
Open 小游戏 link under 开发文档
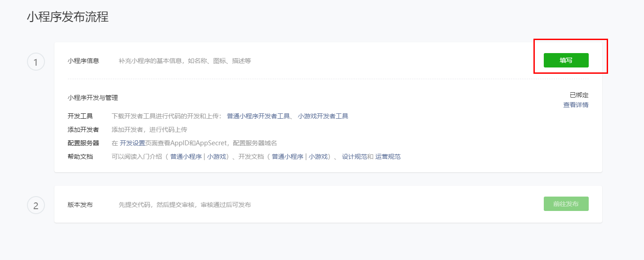[x=318, y=157]
